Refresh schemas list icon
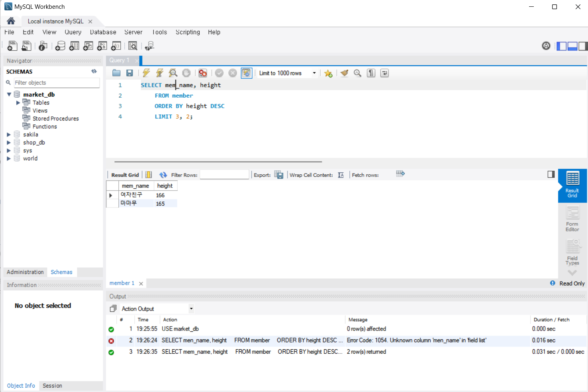 [x=94, y=71]
